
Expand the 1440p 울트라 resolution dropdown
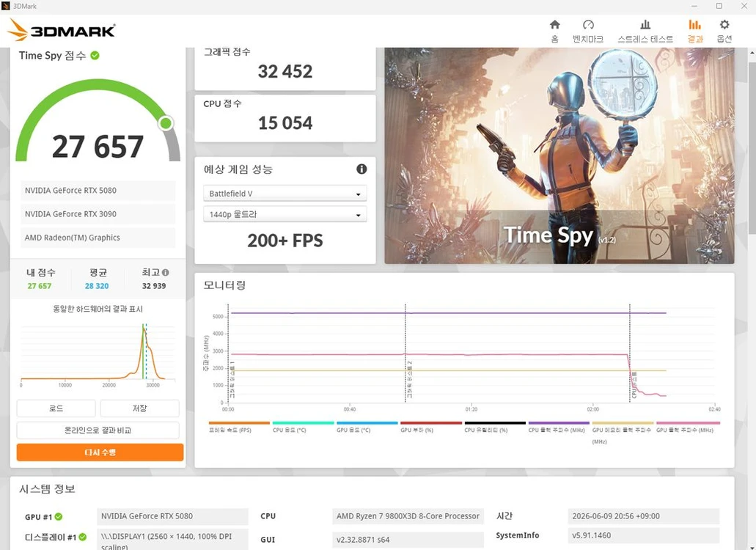285,215
